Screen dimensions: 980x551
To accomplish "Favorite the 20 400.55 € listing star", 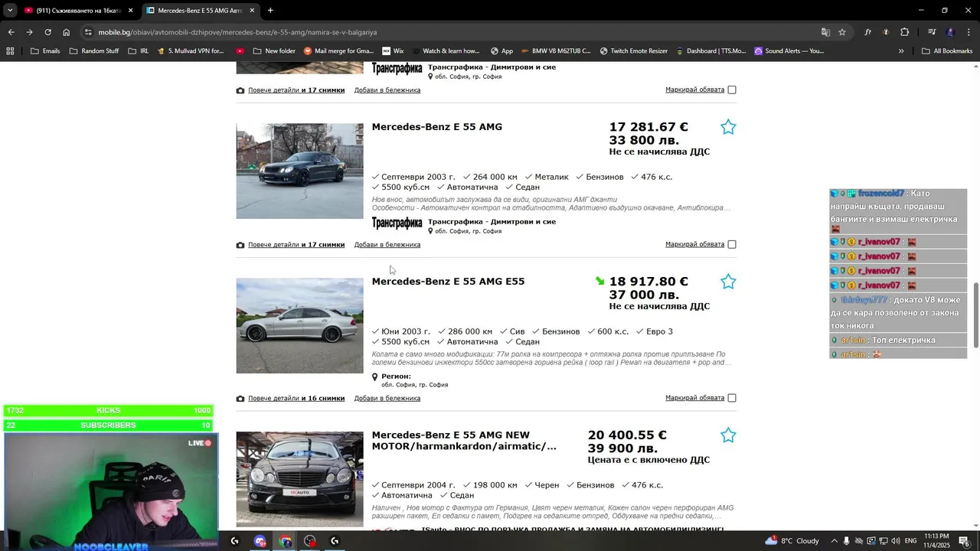I will 728,435.
